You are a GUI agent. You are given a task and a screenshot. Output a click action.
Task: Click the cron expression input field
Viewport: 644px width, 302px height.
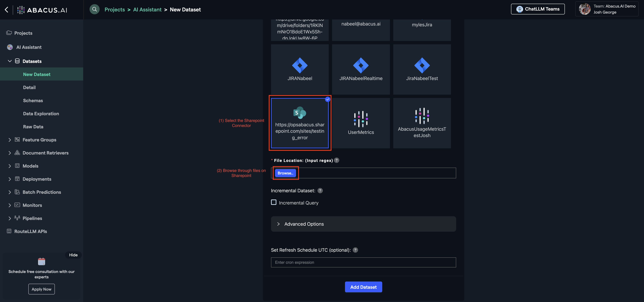point(363,262)
